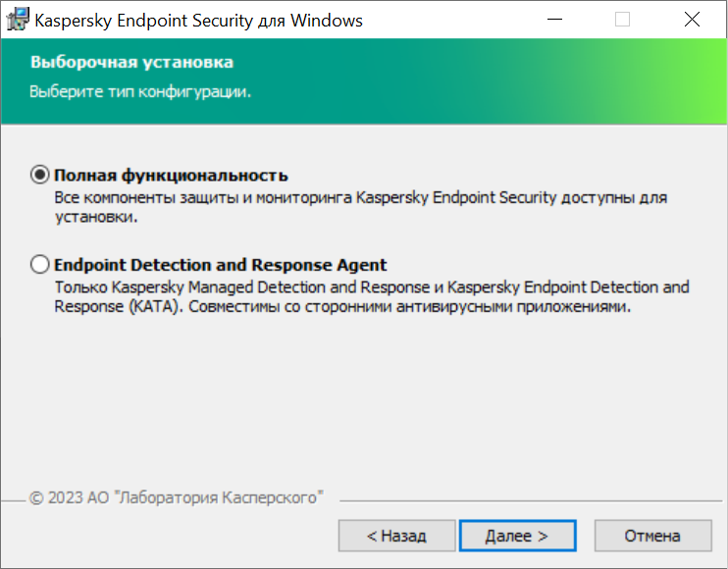Click the greyed-out maximize button

[x=623, y=20]
